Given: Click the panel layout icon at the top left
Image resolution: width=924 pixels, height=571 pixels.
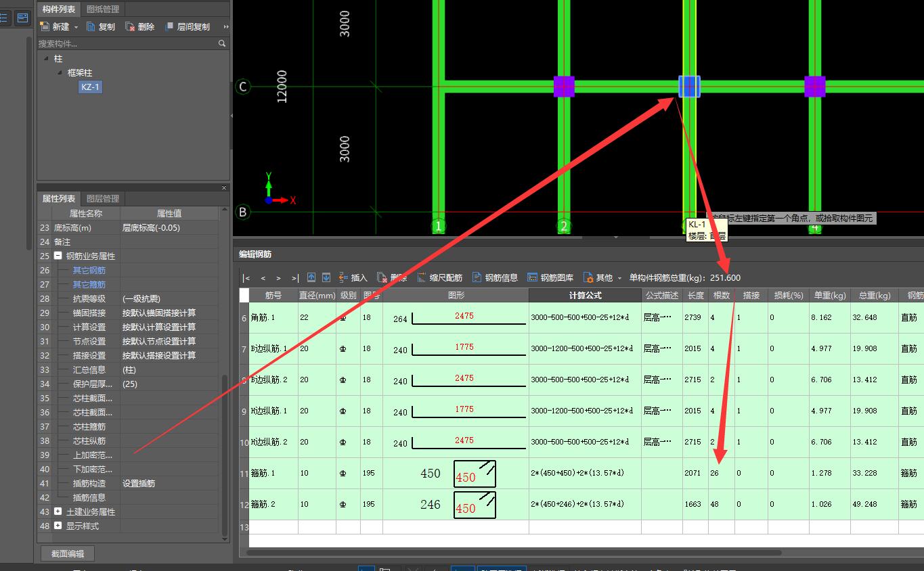Looking at the screenshot, I should 22,18.
